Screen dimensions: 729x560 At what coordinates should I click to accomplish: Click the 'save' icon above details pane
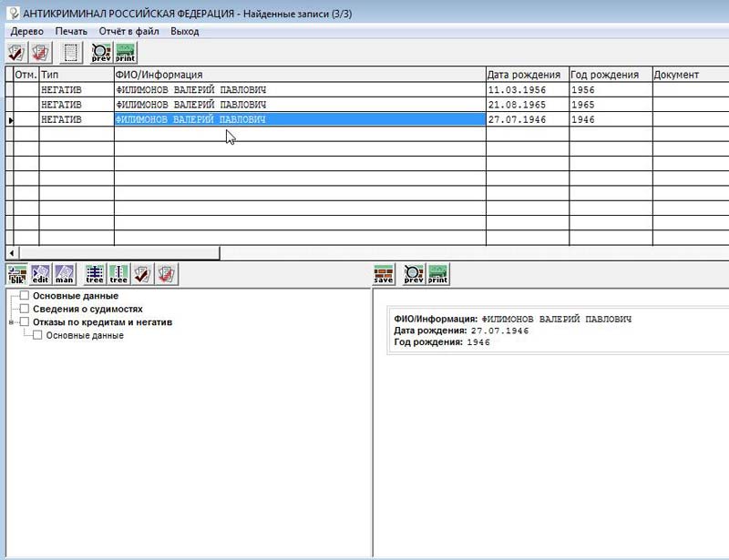coord(384,274)
